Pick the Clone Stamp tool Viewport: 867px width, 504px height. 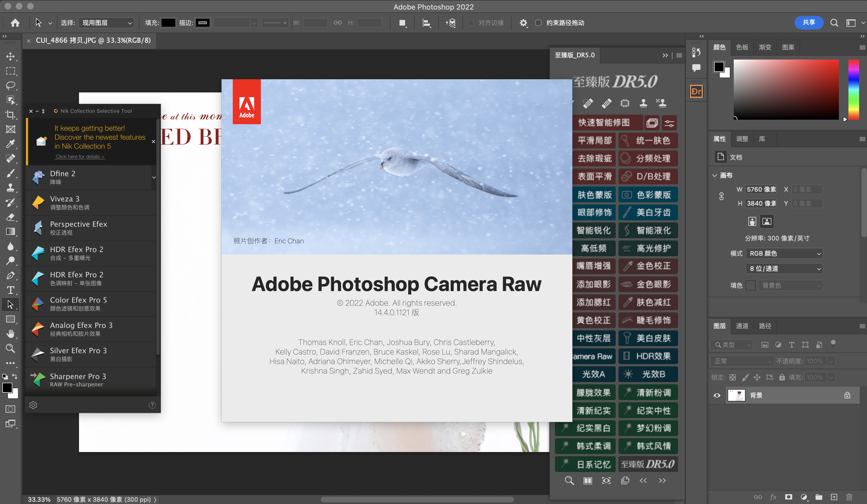(10, 188)
